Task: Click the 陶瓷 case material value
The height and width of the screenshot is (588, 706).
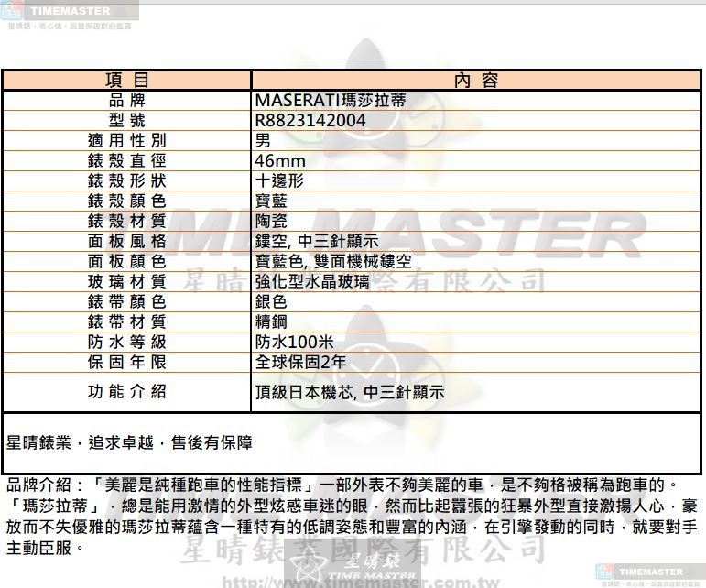Action: [270, 222]
